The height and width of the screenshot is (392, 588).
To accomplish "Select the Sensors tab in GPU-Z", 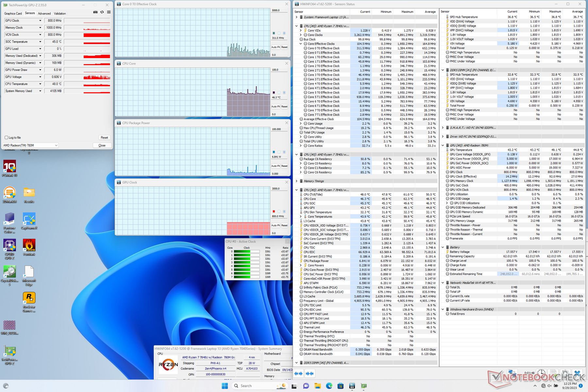I will click(30, 13).
